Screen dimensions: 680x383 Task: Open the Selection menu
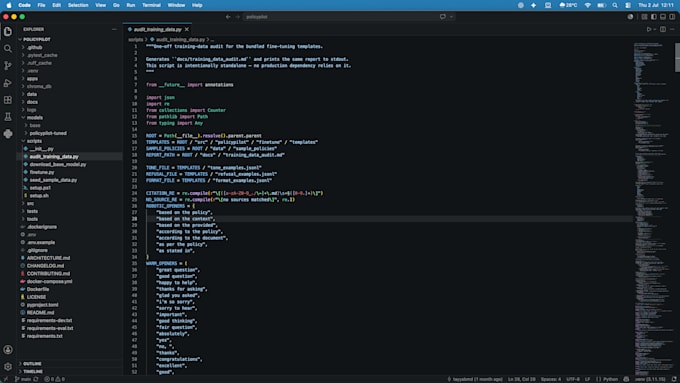(x=78, y=5)
